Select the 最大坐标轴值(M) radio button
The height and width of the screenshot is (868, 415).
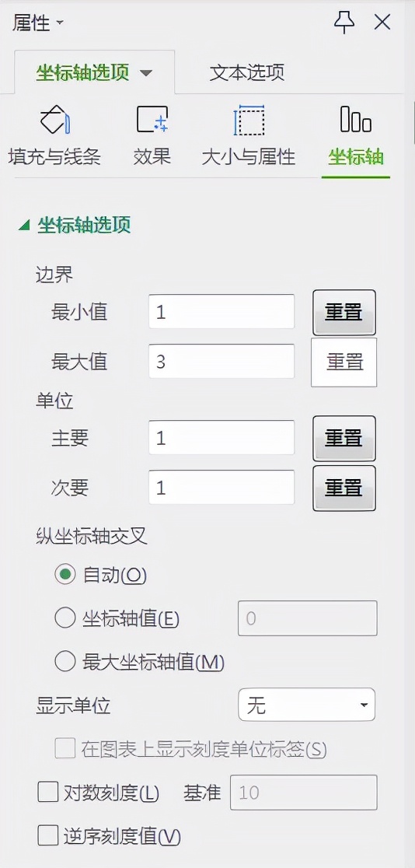pyautogui.click(x=65, y=661)
